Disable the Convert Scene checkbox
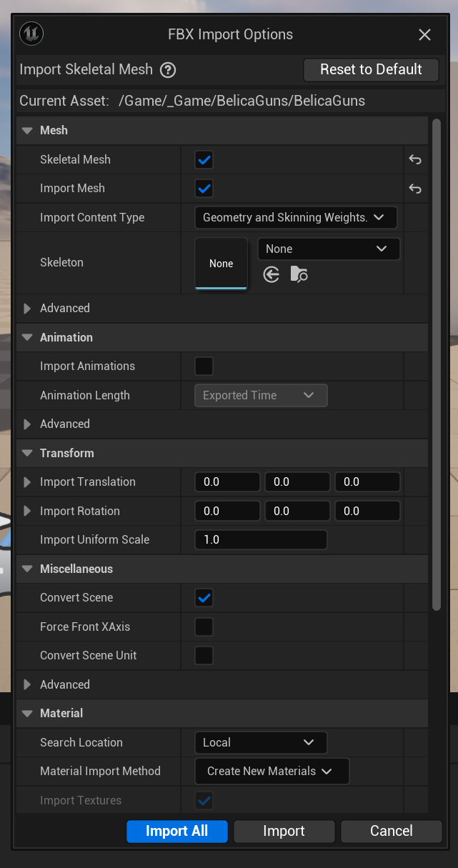The width and height of the screenshot is (458, 868). [204, 598]
